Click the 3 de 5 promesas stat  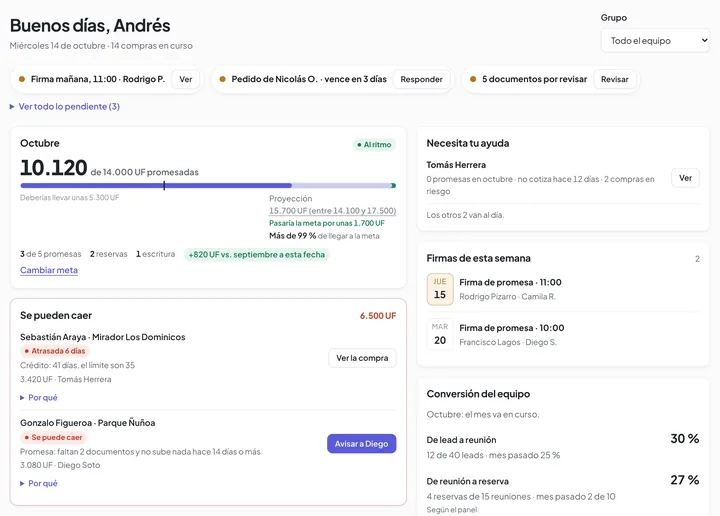[51, 254]
